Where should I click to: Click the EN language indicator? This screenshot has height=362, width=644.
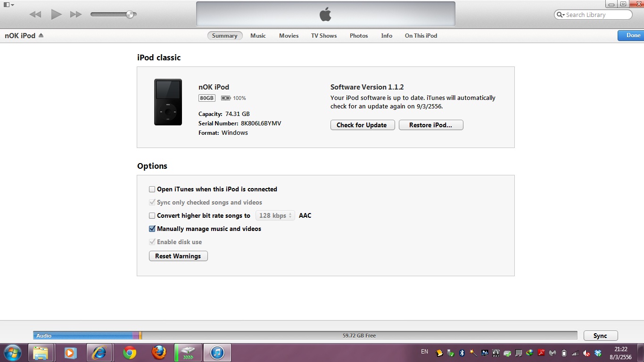click(424, 352)
